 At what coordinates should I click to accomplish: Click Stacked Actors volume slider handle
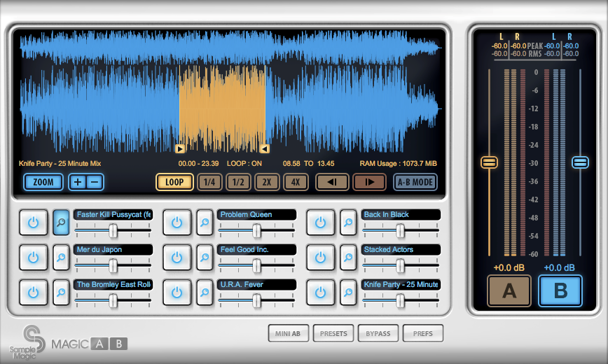coord(400,265)
